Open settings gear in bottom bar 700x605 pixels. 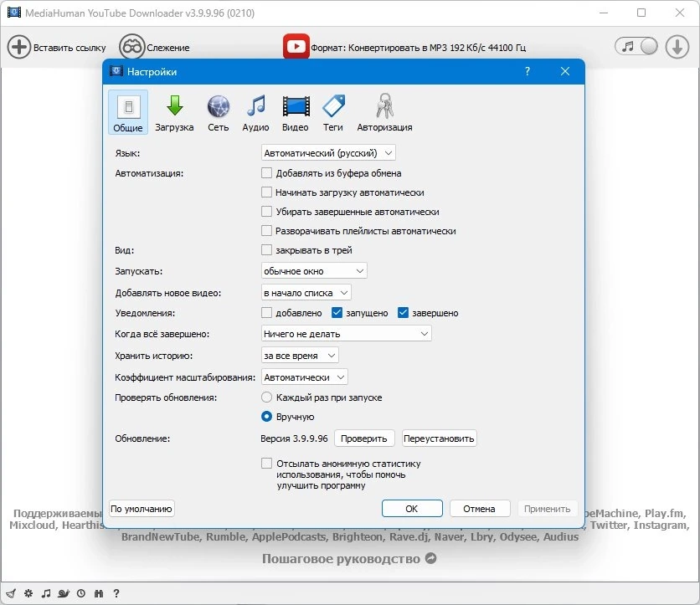pos(28,593)
